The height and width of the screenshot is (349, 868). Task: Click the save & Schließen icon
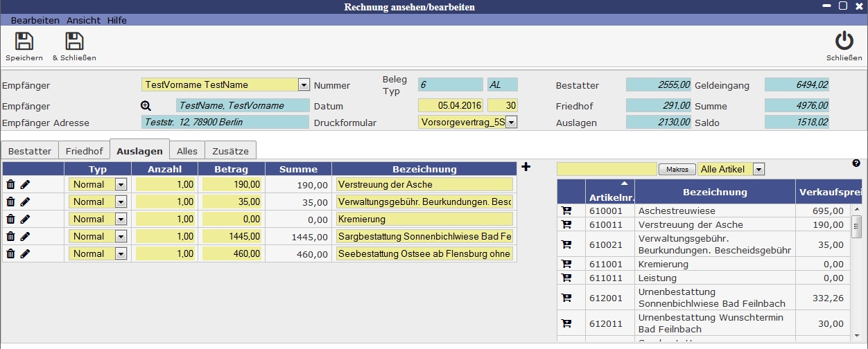coord(73,42)
